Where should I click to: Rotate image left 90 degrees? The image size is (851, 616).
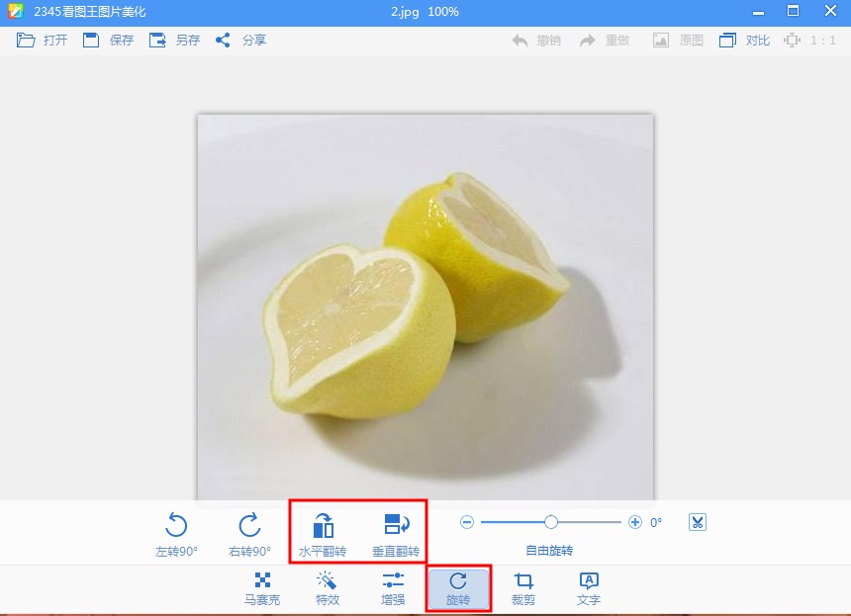pos(176,533)
